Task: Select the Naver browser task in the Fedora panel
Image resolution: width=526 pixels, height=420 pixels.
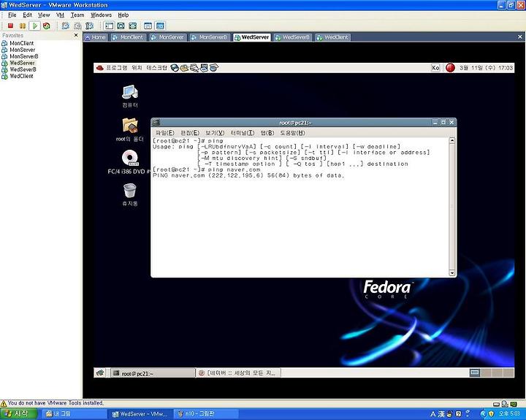Action: point(238,373)
